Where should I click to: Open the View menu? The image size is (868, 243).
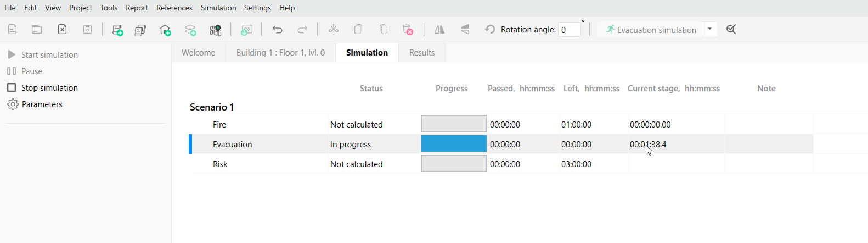click(53, 8)
